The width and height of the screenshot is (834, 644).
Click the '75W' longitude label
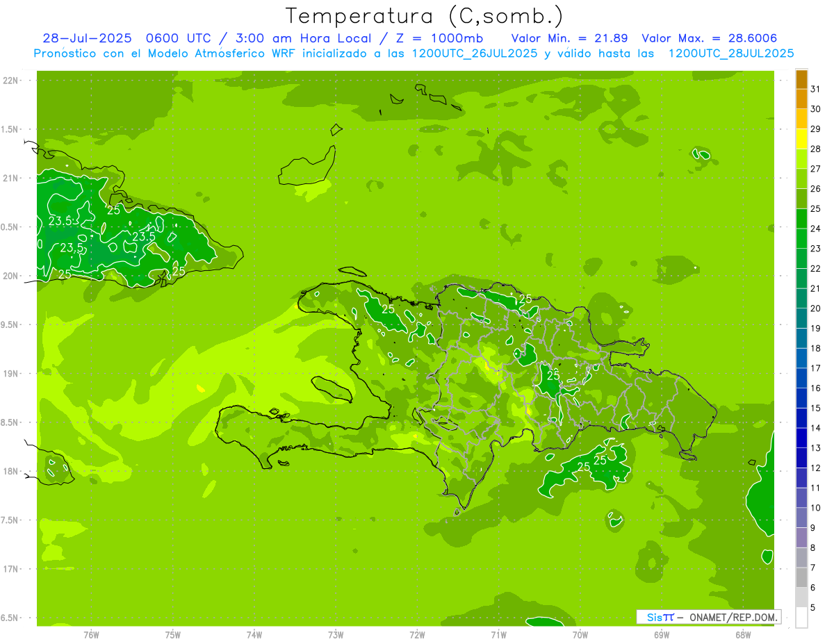click(172, 634)
